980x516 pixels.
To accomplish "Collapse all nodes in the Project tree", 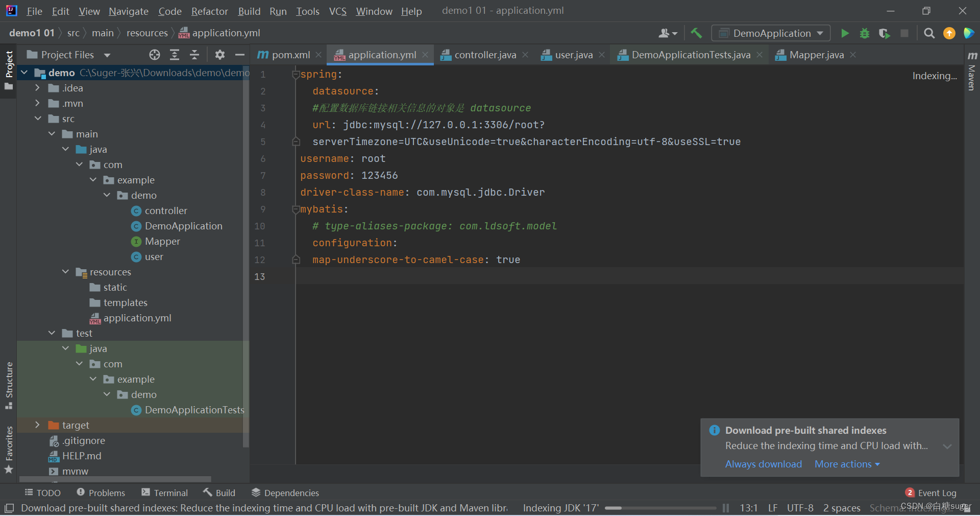I will tap(194, 55).
